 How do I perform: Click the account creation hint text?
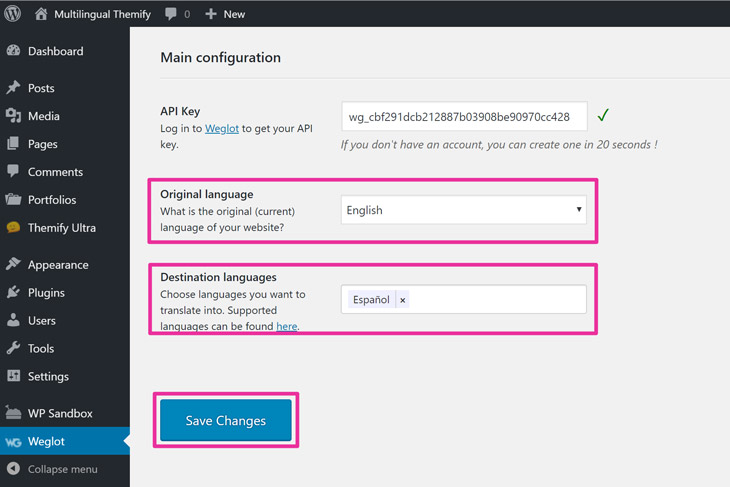click(x=499, y=145)
